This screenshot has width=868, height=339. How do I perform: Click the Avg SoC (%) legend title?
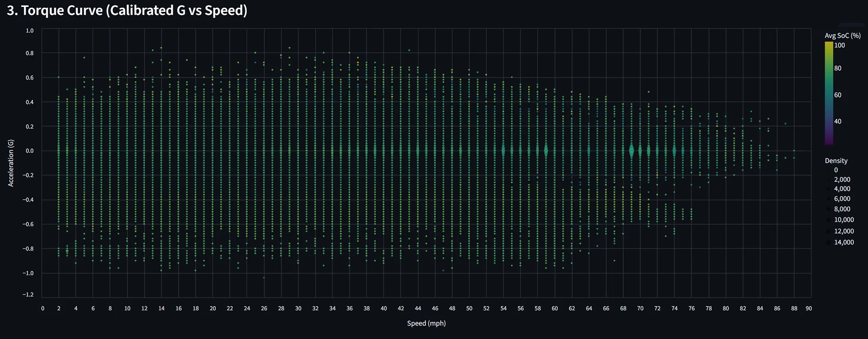tap(842, 35)
